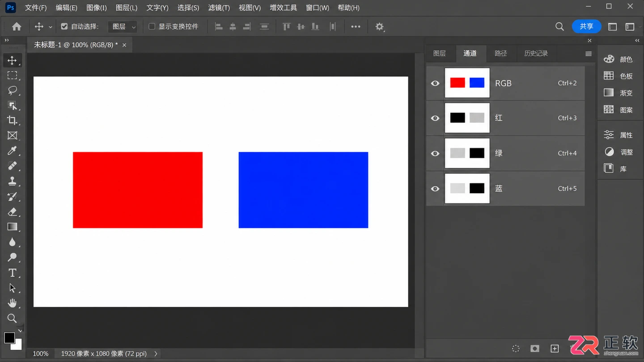Select the Lasso tool
This screenshot has width=644, height=362.
click(12, 90)
